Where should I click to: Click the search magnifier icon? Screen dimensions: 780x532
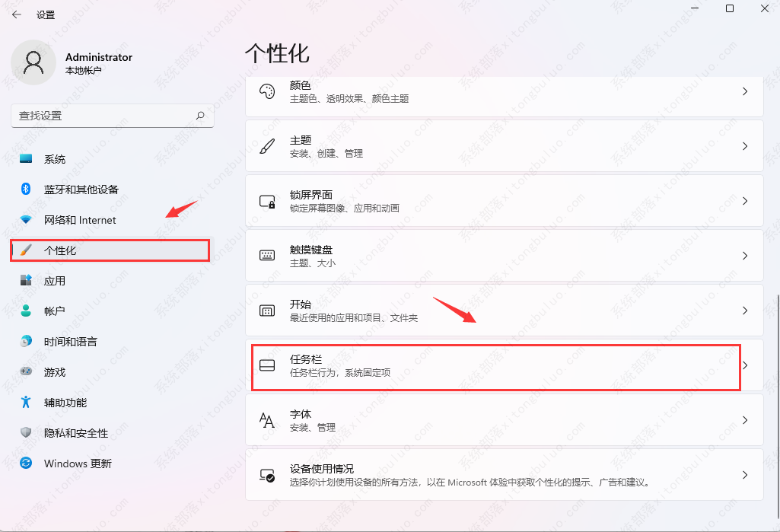pos(200,116)
